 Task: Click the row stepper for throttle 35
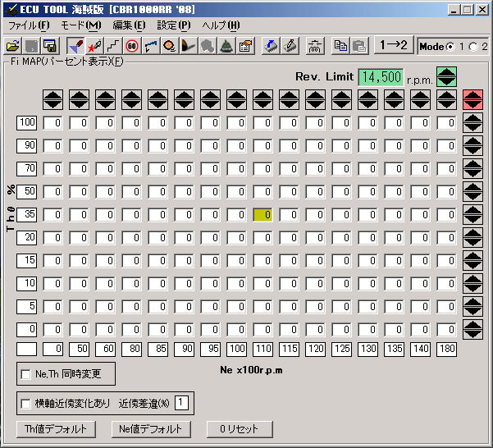click(472, 214)
